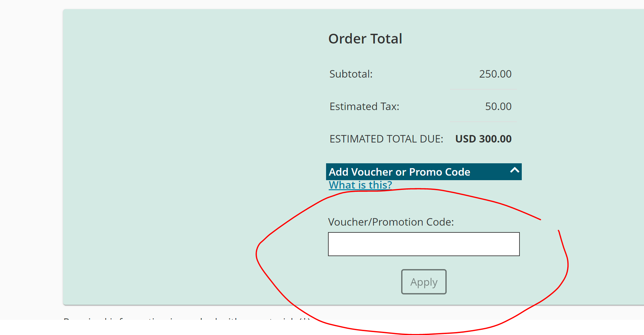
Task: Click the white page margin outside order panel
Action: (x=31, y=162)
